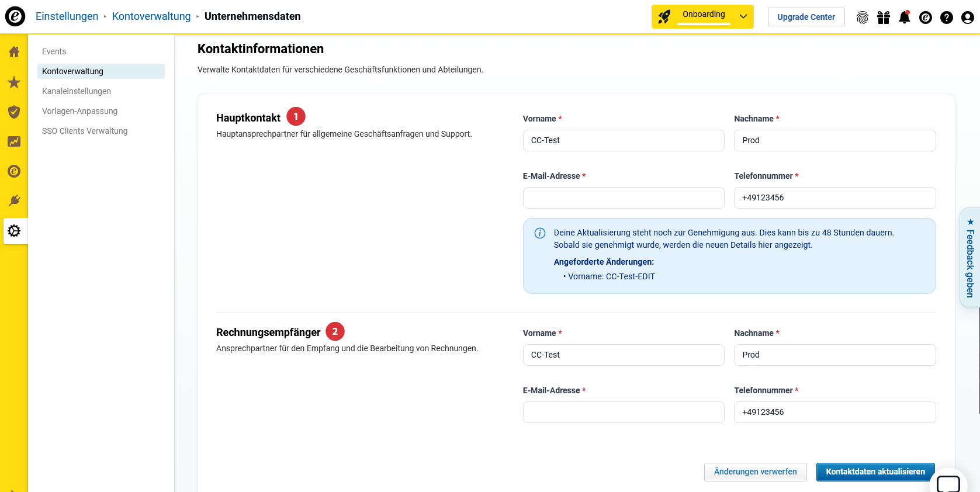Click the home icon in the sidebar
The height and width of the screenshot is (492, 980).
[14, 52]
